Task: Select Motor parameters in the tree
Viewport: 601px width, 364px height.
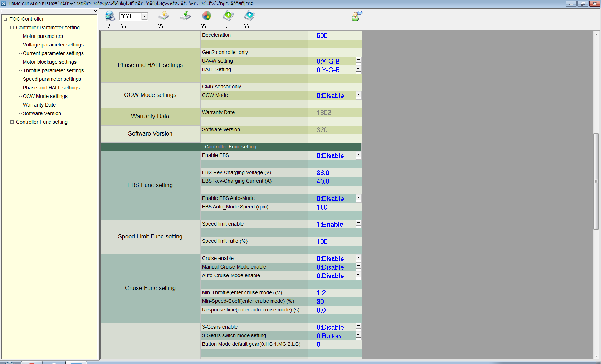Action: tap(43, 36)
